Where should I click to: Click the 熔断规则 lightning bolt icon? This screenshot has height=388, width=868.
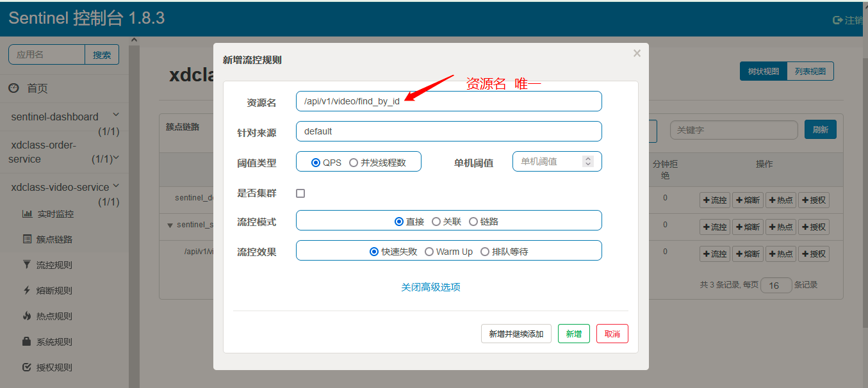[x=27, y=291]
